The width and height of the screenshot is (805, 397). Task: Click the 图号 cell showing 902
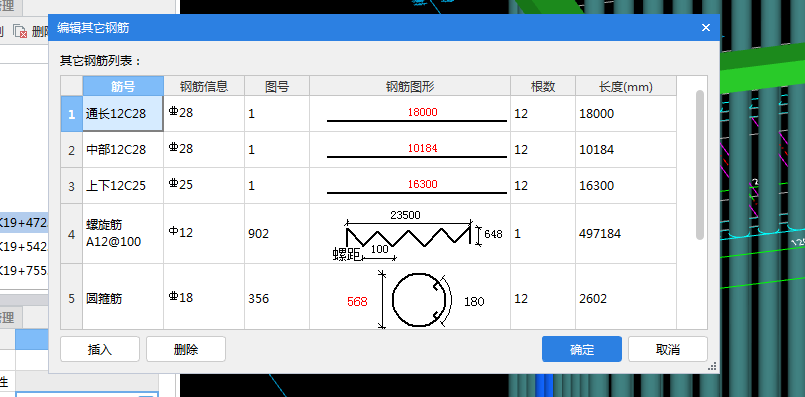(277, 234)
